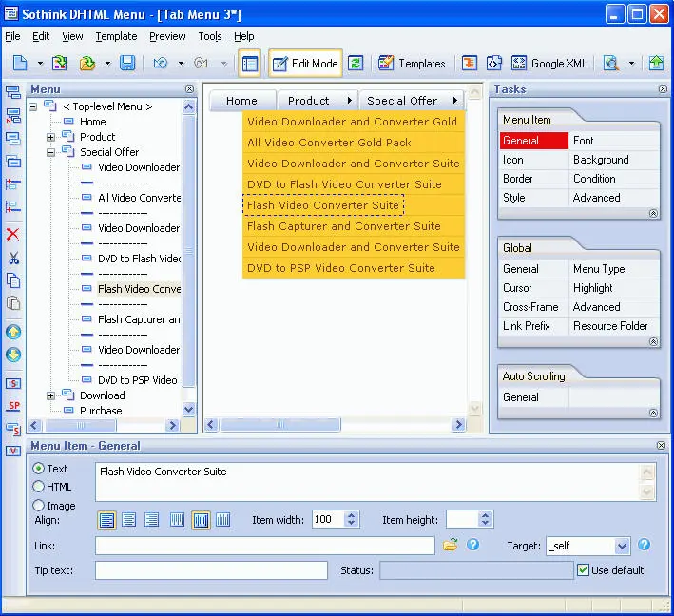Click the browse folder icon beside Link field
Viewport: 674px width, 616px height.
pos(450,545)
